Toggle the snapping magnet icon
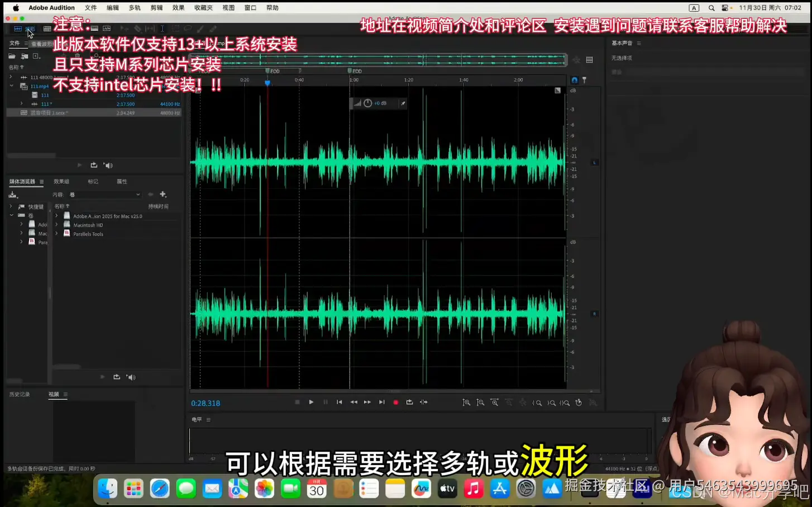This screenshot has width=812, height=507. click(x=574, y=80)
